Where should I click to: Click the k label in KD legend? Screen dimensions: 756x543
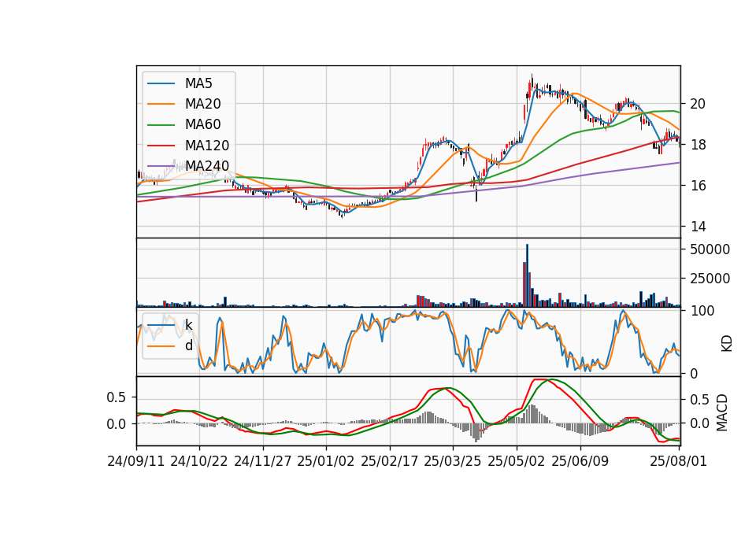click(188, 325)
